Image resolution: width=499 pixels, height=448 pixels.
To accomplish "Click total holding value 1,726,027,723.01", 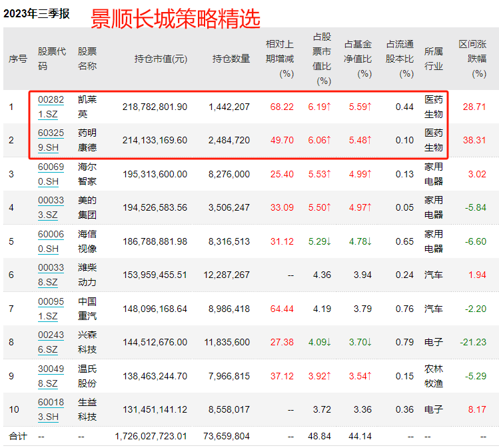I will 151,436.
